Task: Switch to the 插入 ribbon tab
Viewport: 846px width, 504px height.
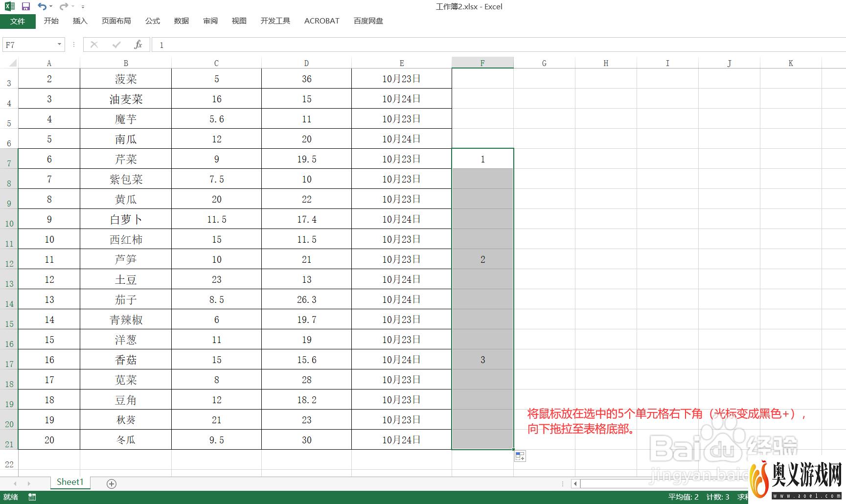Action: 80,21
